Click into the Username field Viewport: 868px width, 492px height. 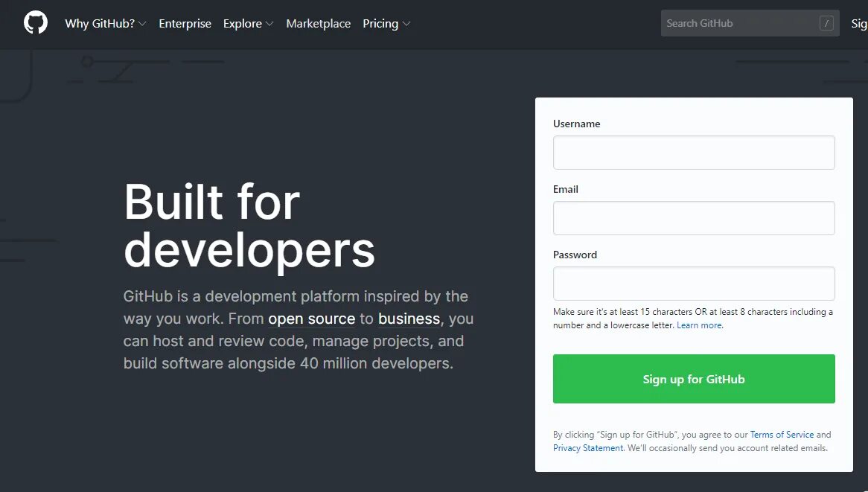point(694,152)
